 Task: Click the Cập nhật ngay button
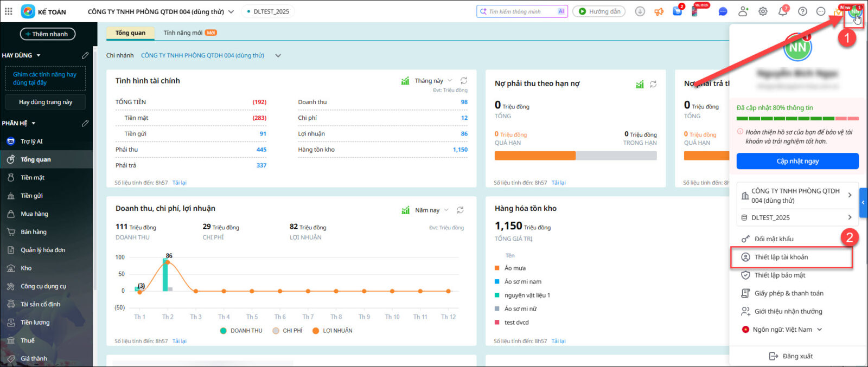pyautogui.click(x=797, y=161)
